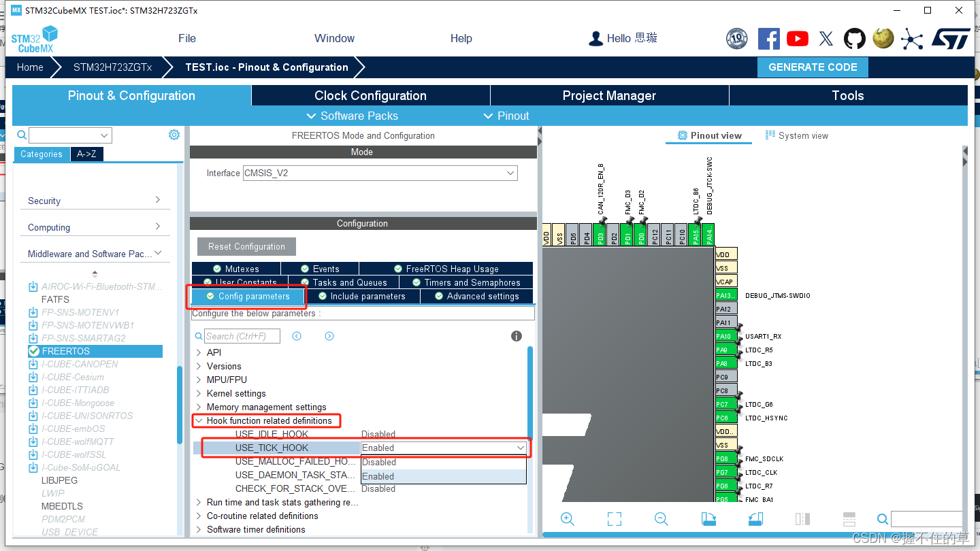Screen dimensions: 980x551
Task: Open the X (Twitter) icon link
Action: click(x=826, y=39)
